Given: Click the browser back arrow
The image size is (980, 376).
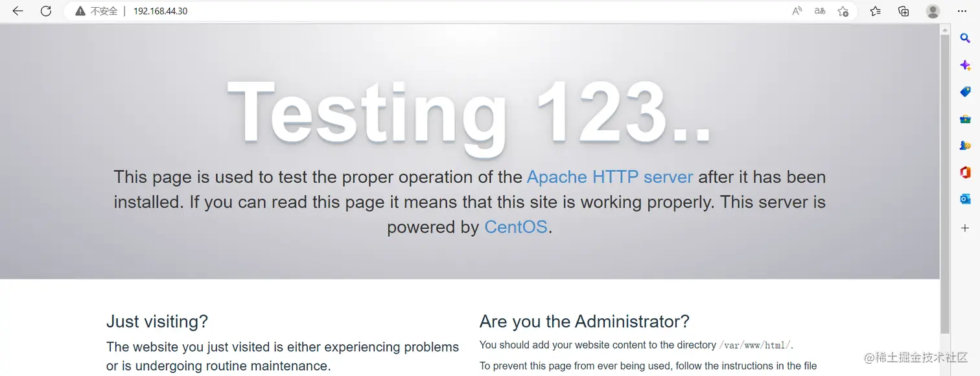Looking at the screenshot, I should coord(17,11).
